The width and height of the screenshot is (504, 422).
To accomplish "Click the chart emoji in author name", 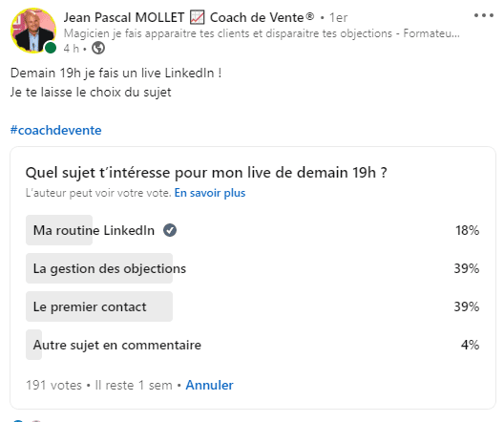I will (197, 17).
